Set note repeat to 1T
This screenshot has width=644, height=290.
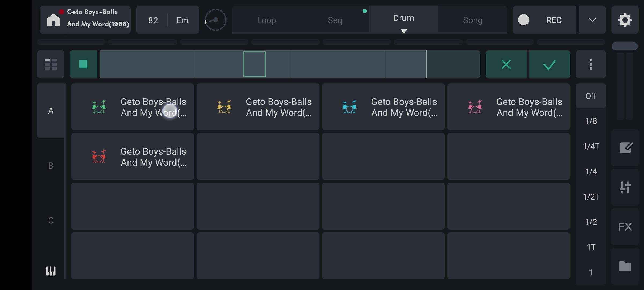[x=591, y=247]
